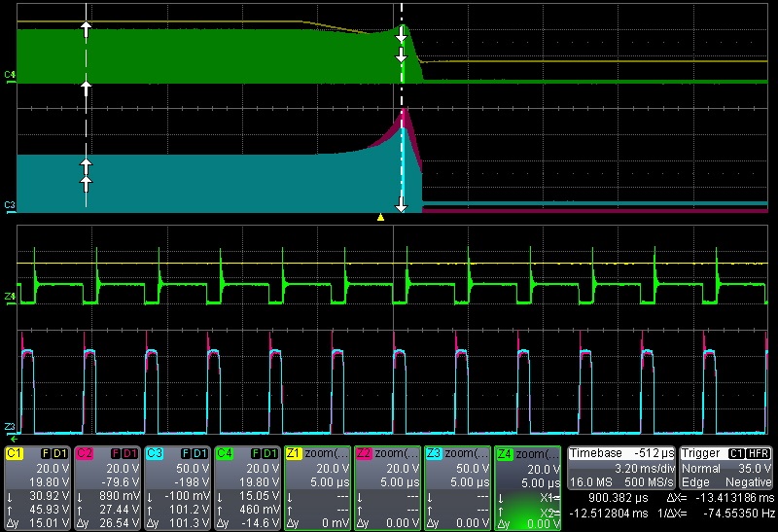Click the F badge in the C4 box
The height and width of the screenshot is (532, 778).
coord(256,453)
